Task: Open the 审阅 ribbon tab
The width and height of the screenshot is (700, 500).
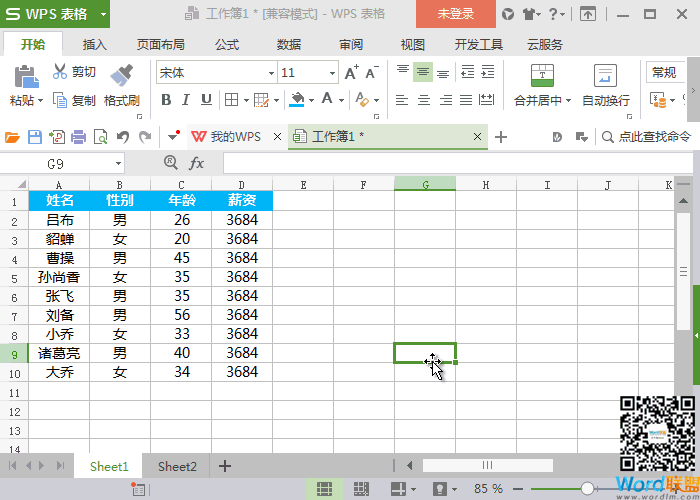Action: (x=351, y=45)
